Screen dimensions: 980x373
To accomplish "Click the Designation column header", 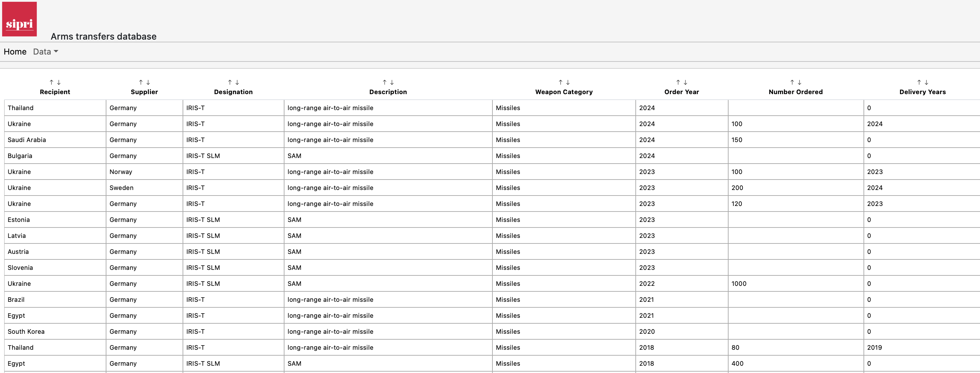I will pos(233,92).
